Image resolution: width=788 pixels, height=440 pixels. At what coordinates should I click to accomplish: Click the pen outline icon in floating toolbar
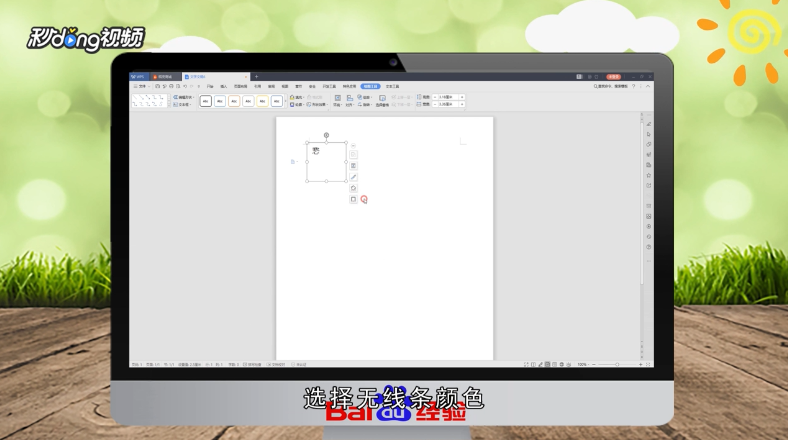point(353,177)
